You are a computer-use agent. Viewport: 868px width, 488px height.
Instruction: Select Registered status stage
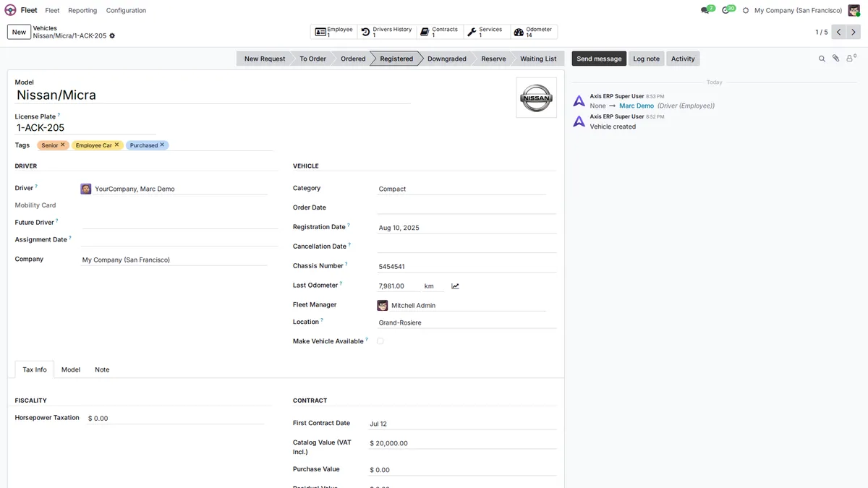tap(396, 59)
